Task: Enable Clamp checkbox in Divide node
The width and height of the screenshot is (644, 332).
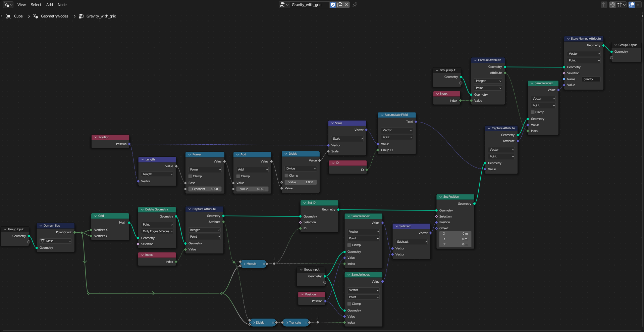Action: [286, 176]
